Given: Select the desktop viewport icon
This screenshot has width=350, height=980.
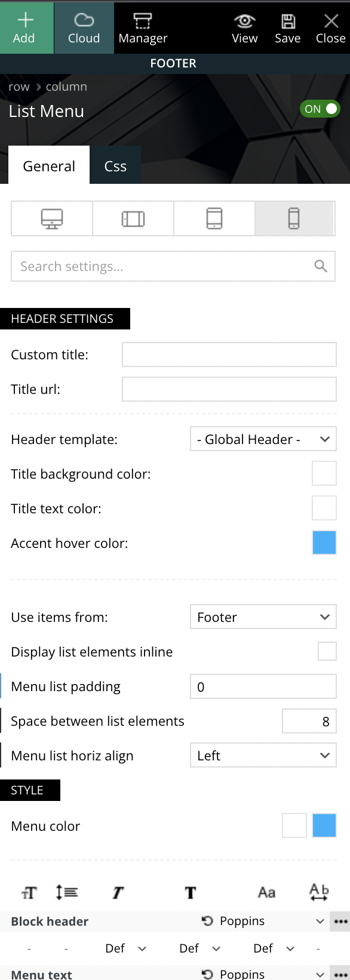Looking at the screenshot, I should pyautogui.click(x=52, y=218).
